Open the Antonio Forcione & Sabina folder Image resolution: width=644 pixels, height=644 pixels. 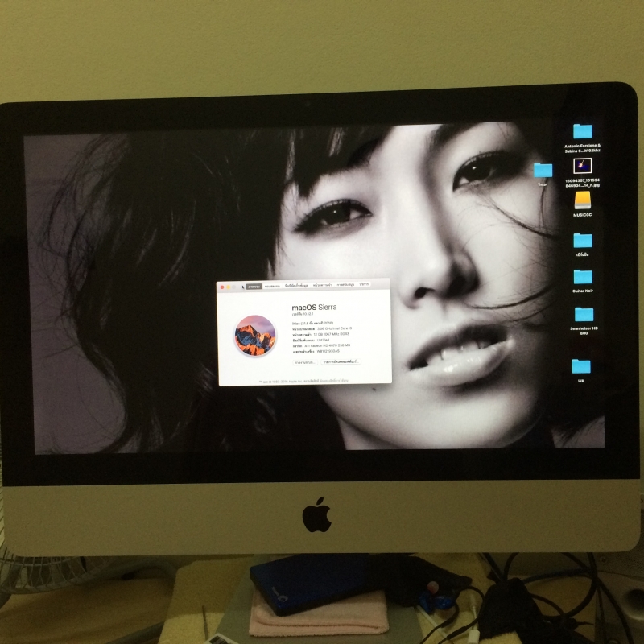tap(581, 132)
